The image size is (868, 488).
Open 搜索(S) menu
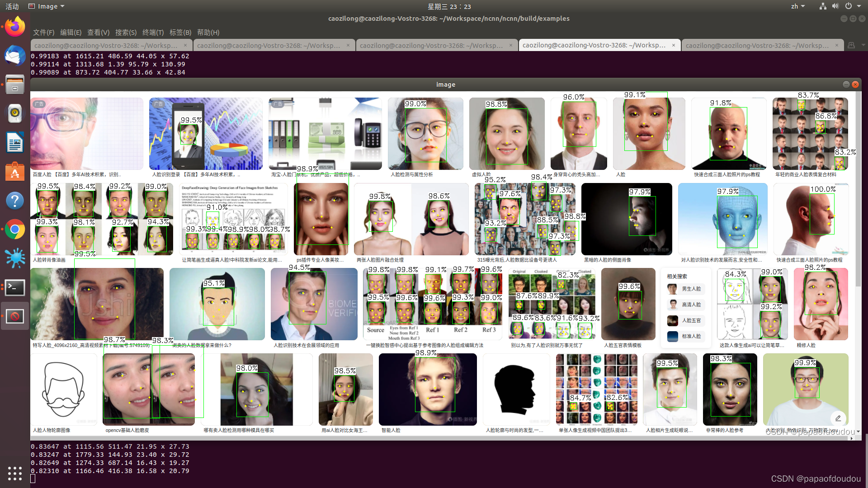[126, 33]
